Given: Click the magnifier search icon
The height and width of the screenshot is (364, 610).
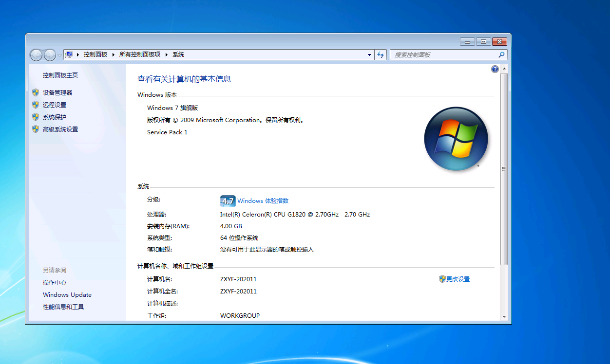Looking at the screenshot, I should point(501,55).
